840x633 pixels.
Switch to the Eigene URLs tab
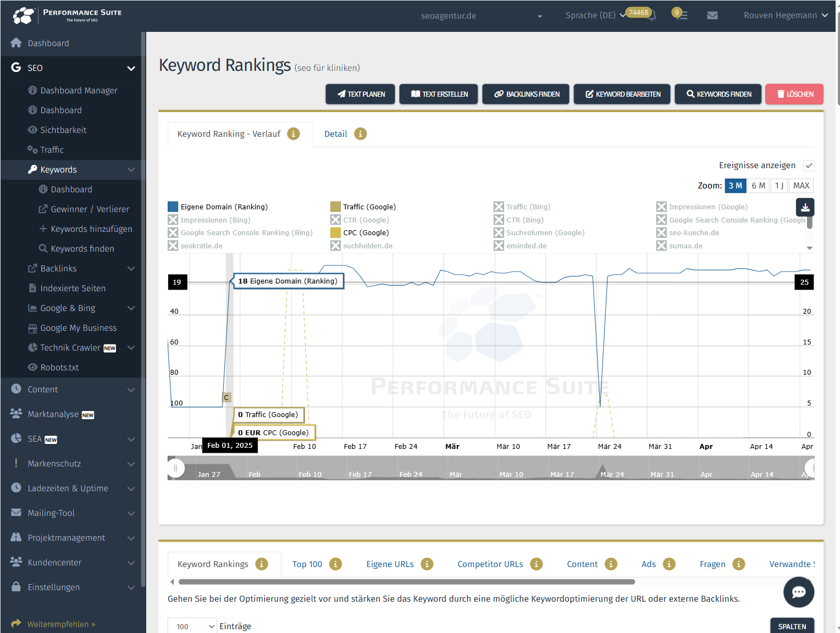tap(390, 564)
